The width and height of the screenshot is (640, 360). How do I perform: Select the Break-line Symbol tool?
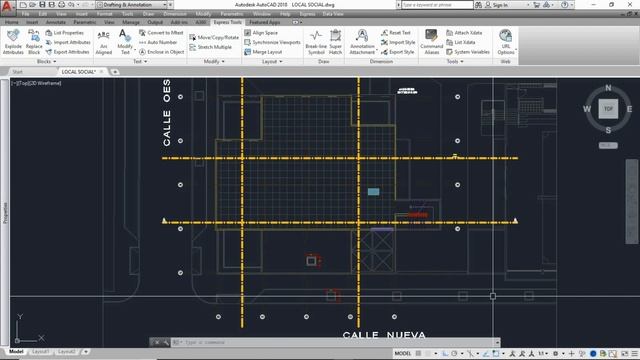tap(316, 42)
